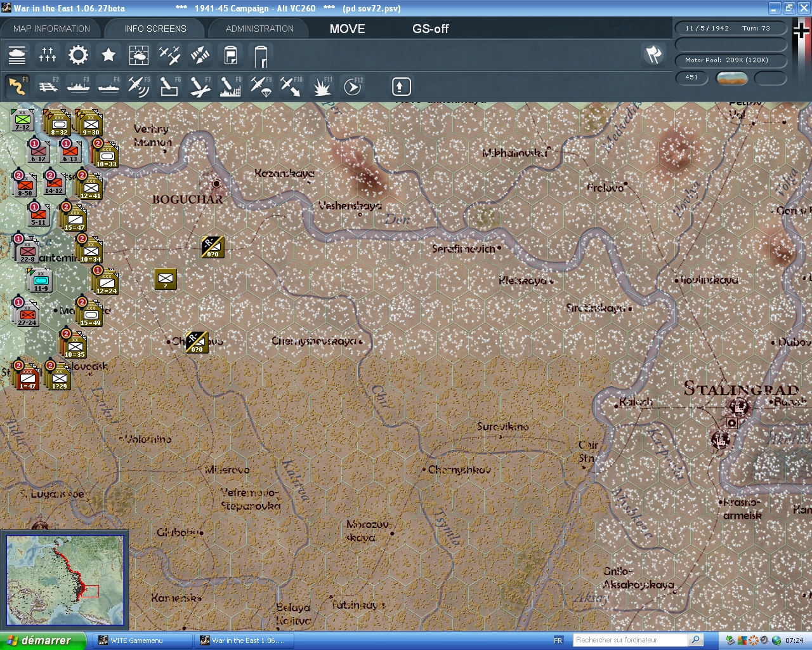Select the F8 strategic bombing mode
This screenshot has width=812, height=650.
coord(230,86)
